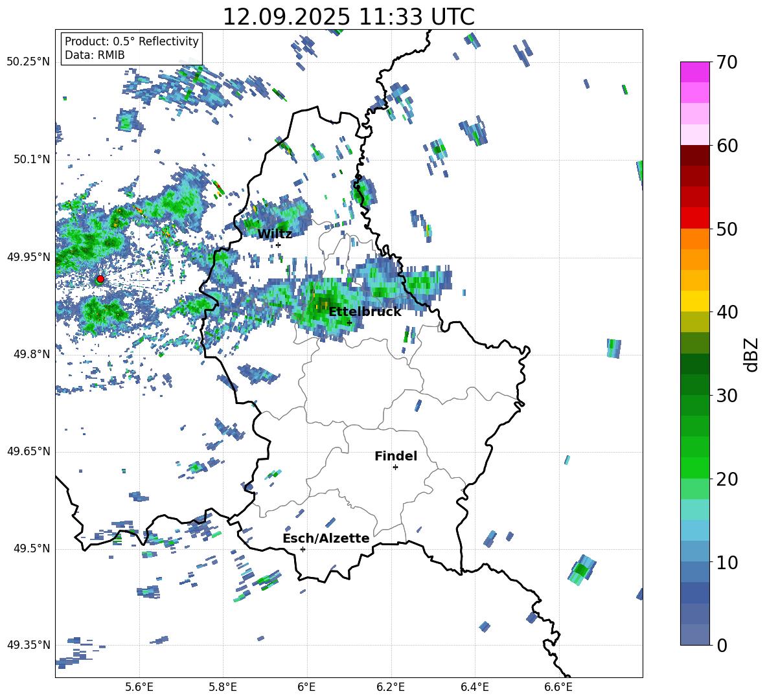
Task: Click the 5.8°E longitude label
Action: click(223, 687)
